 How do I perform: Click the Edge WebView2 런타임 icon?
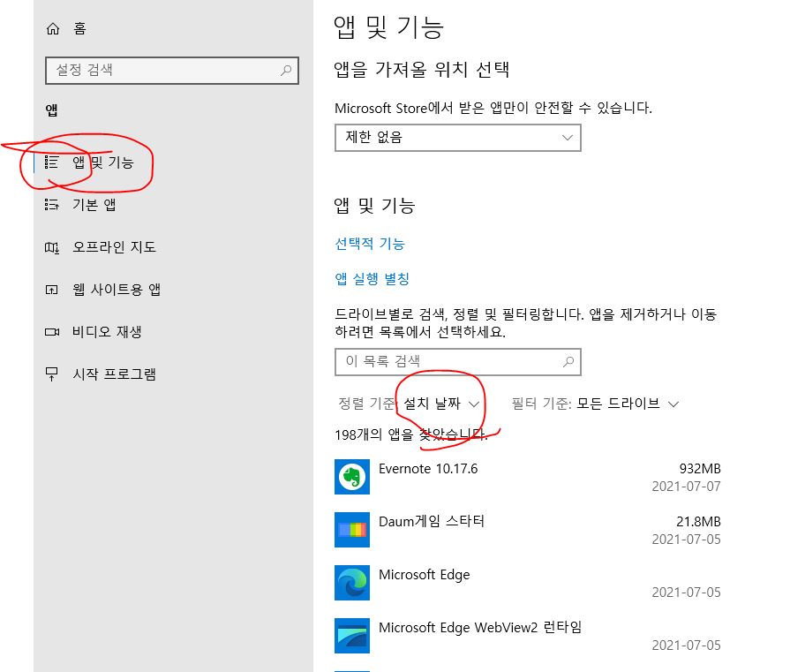click(x=352, y=636)
